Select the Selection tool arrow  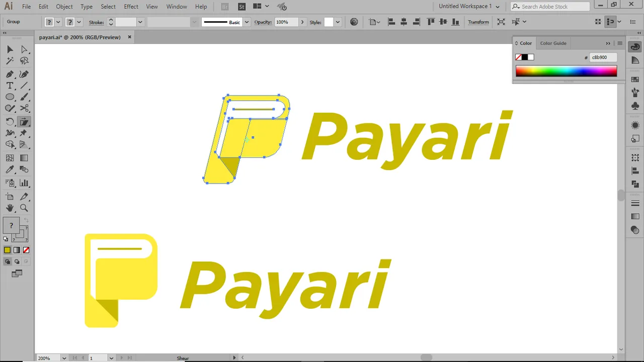click(x=10, y=49)
